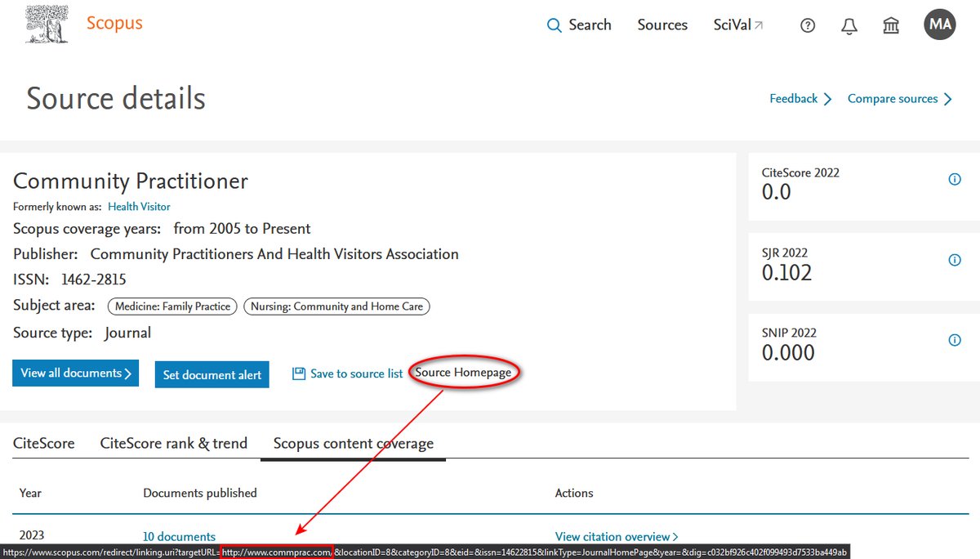Click the 2023 year cell
The width and height of the screenshot is (980, 559).
[x=32, y=535]
